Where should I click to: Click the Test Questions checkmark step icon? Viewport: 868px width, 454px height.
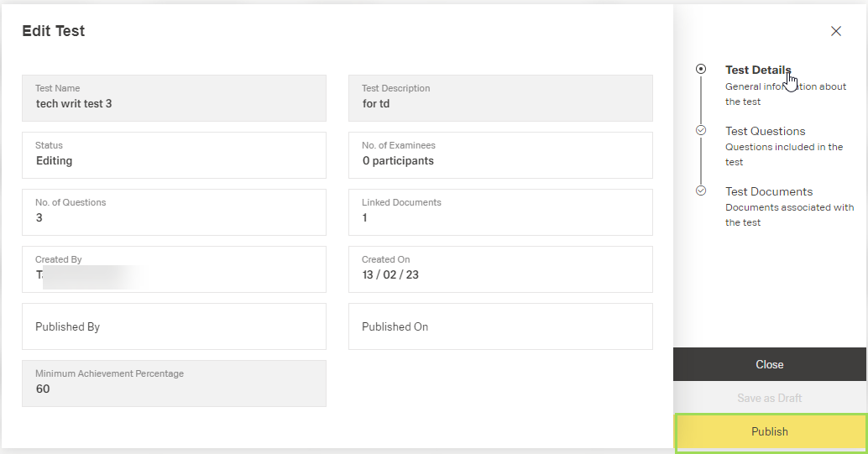pyautogui.click(x=701, y=131)
